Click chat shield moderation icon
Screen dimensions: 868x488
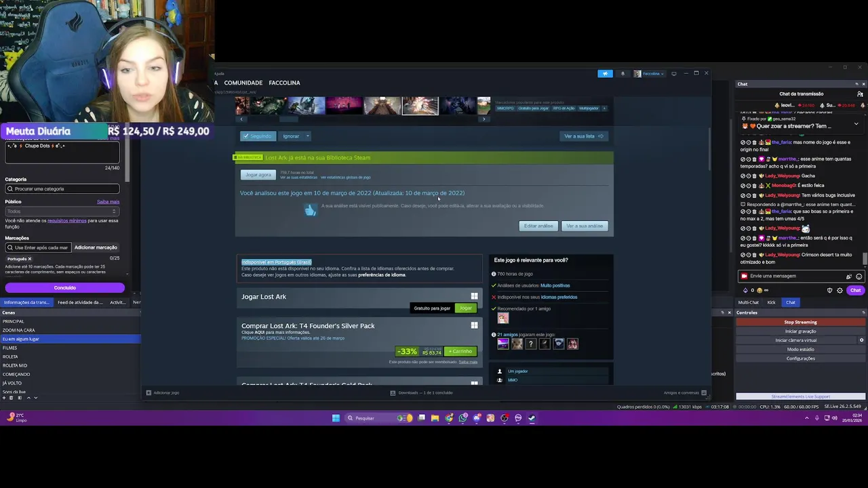829,290
